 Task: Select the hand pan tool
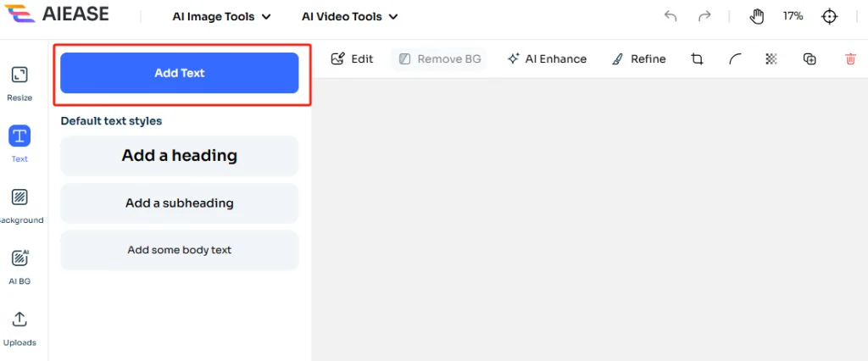758,16
